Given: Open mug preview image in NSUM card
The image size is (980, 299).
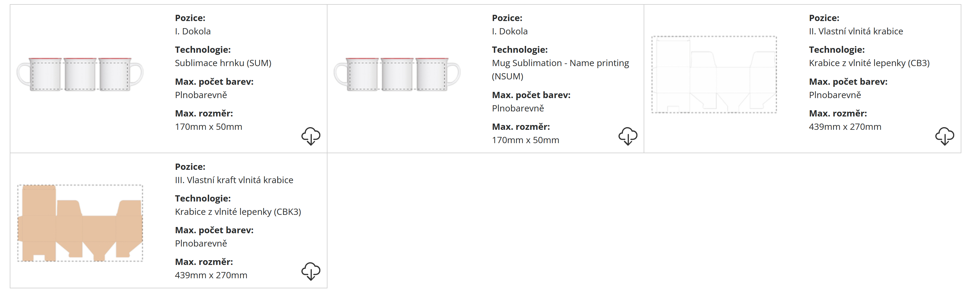Looking at the screenshot, I should click(397, 74).
